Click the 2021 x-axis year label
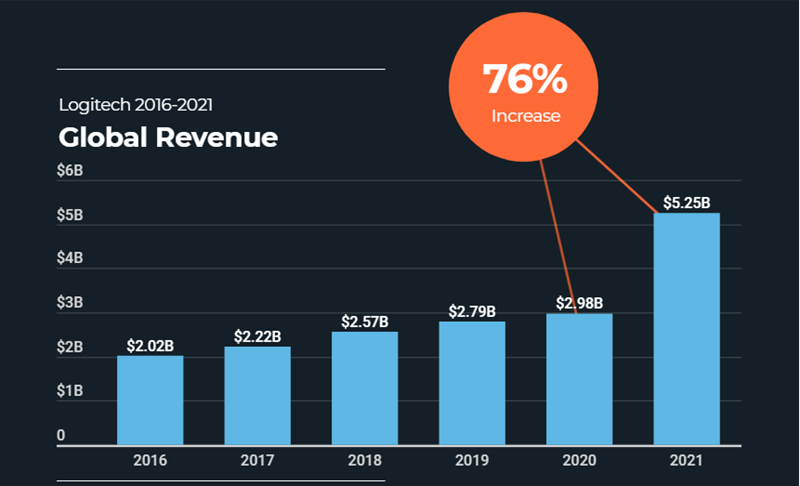800x486 pixels. click(686, 461)
